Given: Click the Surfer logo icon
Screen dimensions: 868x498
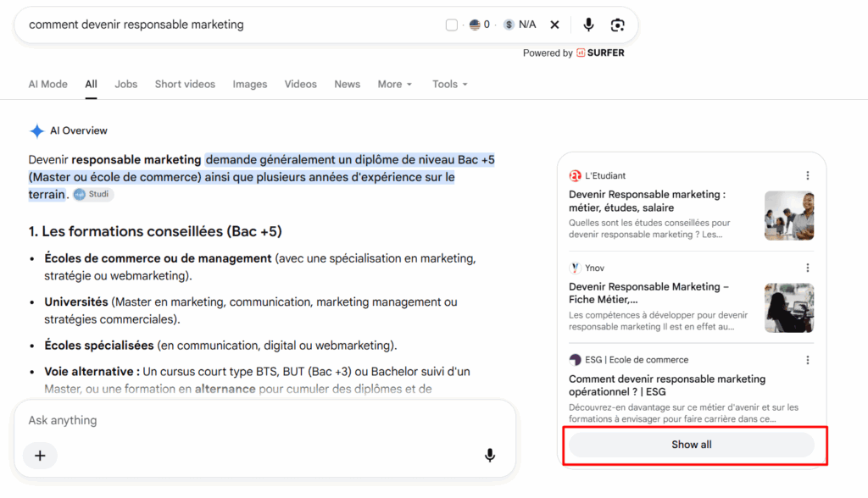Looking at the screenshot, I should 581,53.
